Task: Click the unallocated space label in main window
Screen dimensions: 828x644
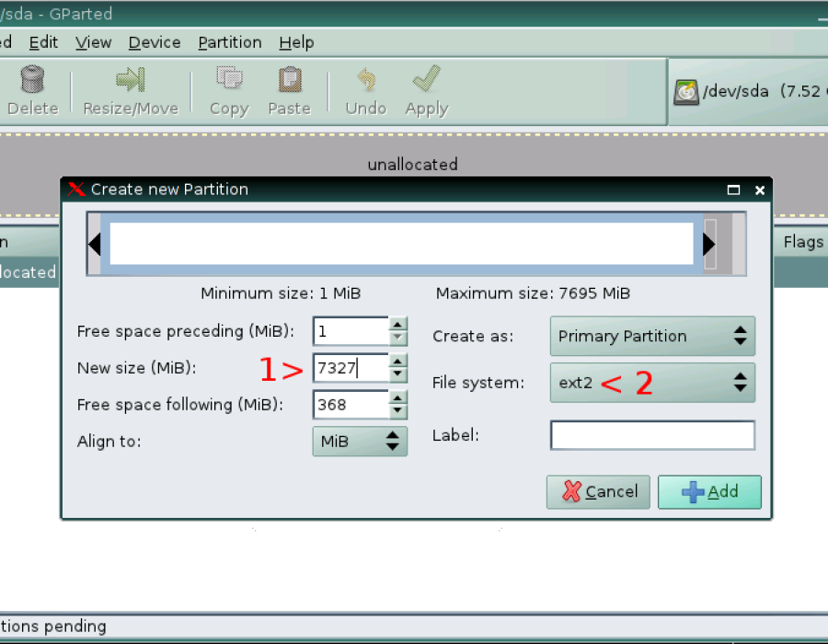Action: click(x=412, y=165)
